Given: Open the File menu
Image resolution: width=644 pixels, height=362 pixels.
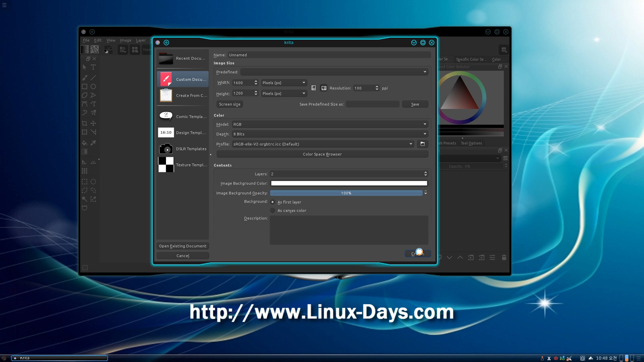Looking at the screenshot, I should pos(86,40).
